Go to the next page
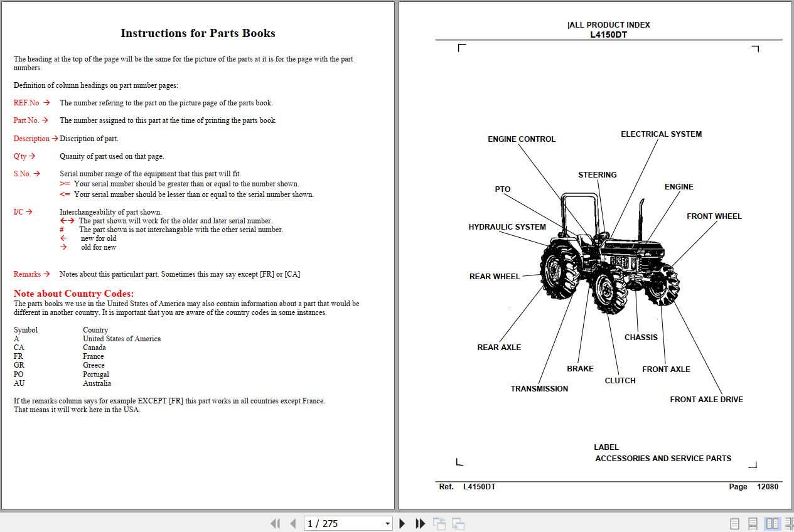The image size is (794, 532). coord(402,523)
